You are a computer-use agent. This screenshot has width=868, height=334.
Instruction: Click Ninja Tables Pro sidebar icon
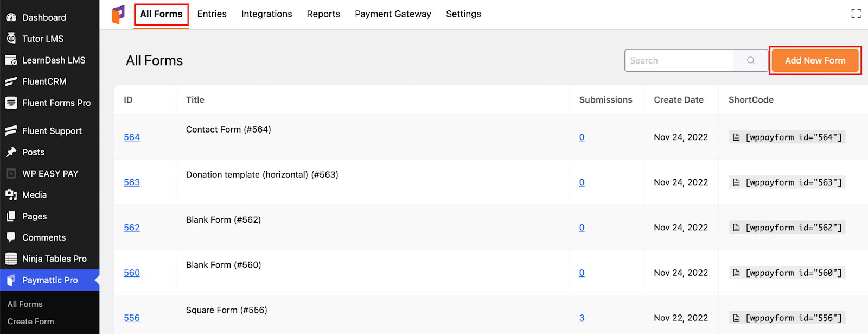pyautogui.click(x=11, y=259)
